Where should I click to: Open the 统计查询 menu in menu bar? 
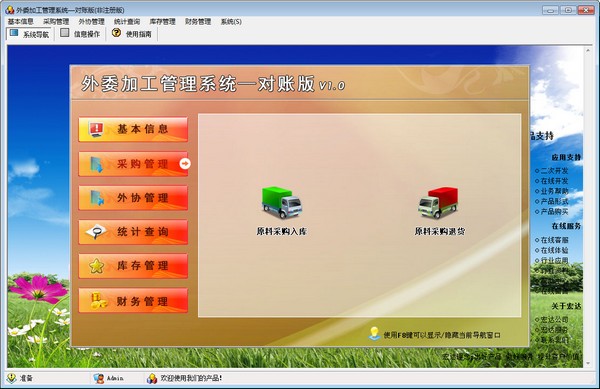coord(127,22)
